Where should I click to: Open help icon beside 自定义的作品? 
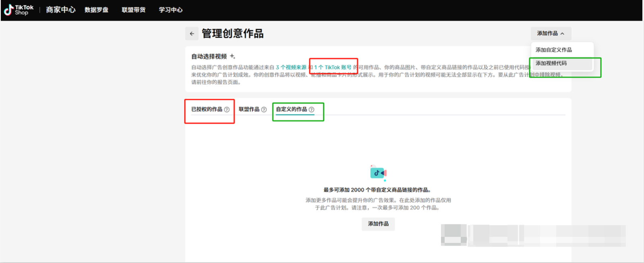[x=311, y=109]
